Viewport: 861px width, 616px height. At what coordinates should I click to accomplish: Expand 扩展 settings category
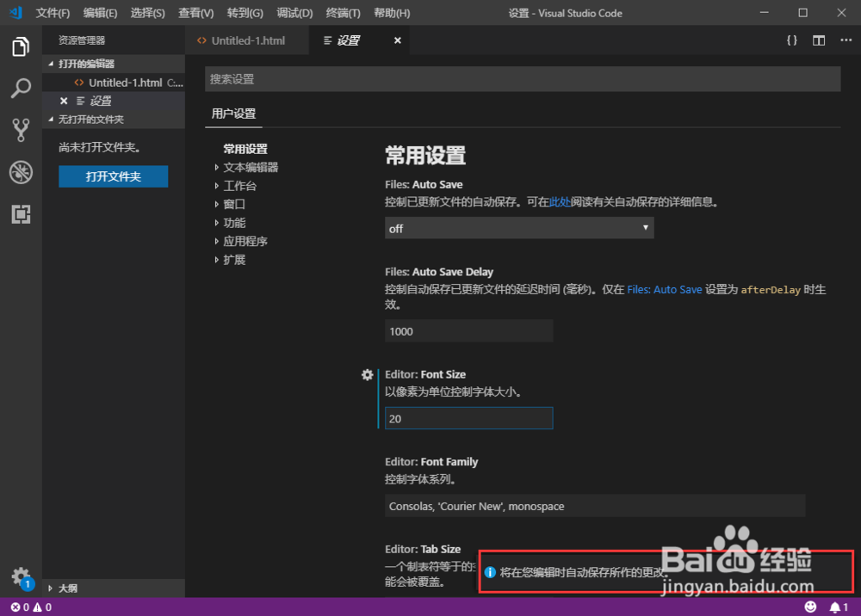tap(230, 260)
